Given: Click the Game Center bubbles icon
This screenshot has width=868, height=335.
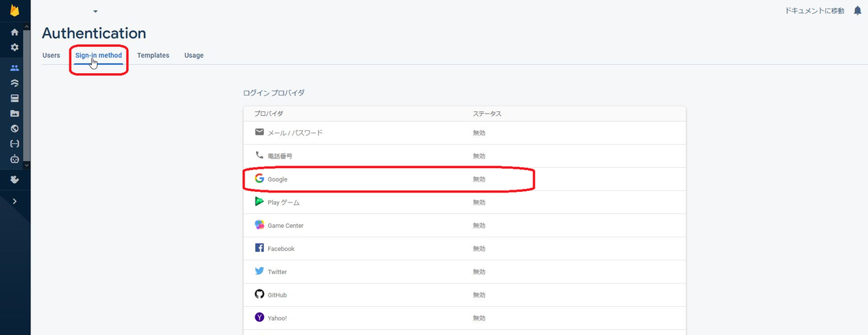Looking at the screenshot, I should [260, 225].
